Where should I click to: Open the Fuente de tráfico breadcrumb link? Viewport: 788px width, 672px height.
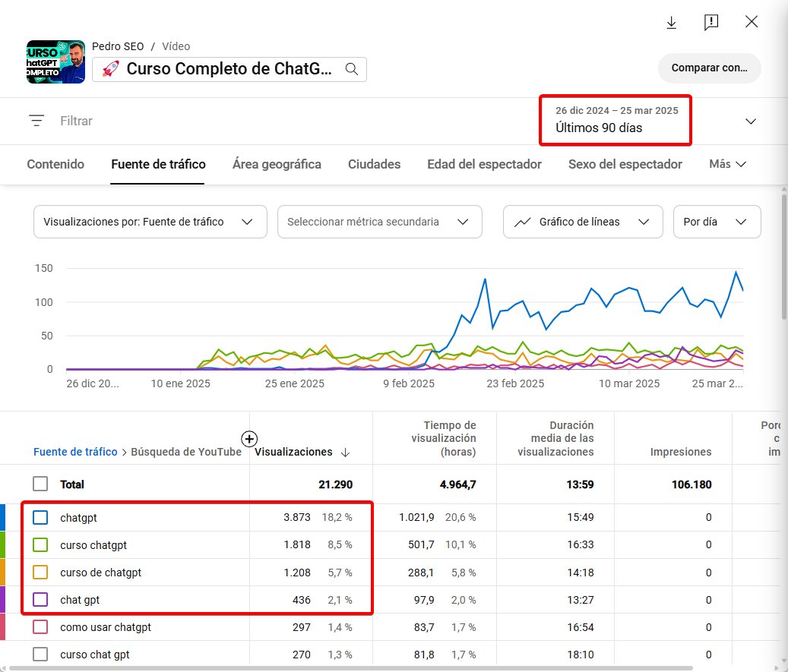(74, 452)
